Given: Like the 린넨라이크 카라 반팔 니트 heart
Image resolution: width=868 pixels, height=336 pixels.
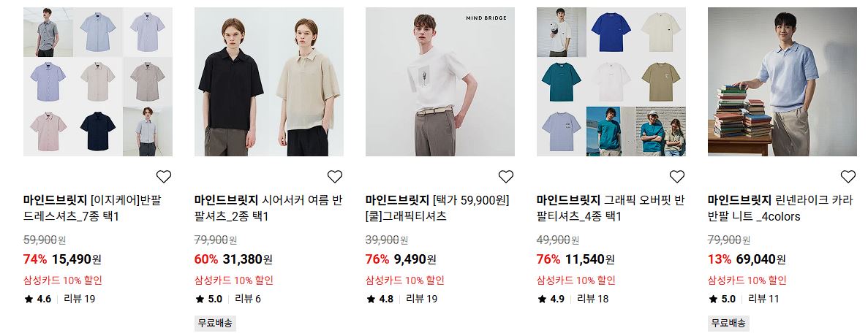Looking at the screenshot, I should [848, 177].
